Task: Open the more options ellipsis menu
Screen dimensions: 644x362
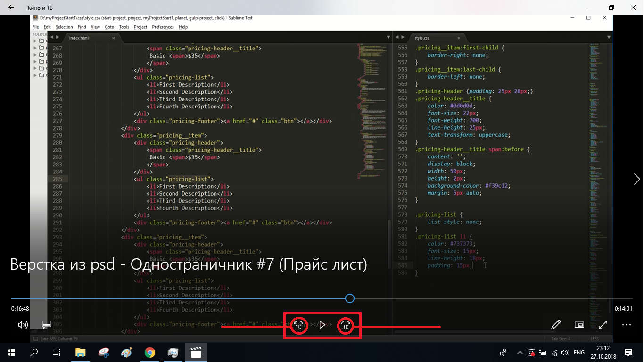Action: point(626,325)
